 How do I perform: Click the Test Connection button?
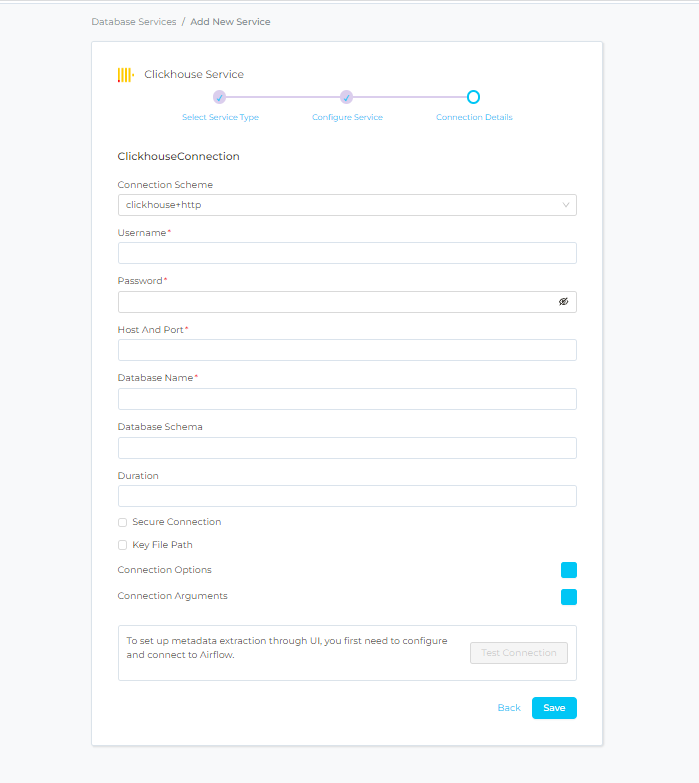[518, 653]
